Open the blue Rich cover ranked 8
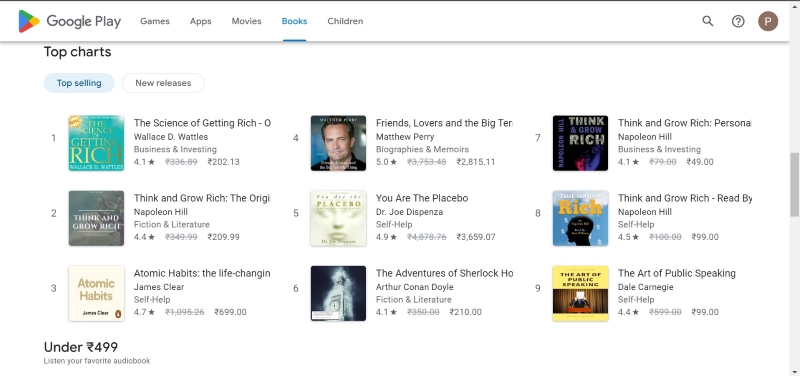This screenshot has width=800, height=376. (x=580, y=218)
